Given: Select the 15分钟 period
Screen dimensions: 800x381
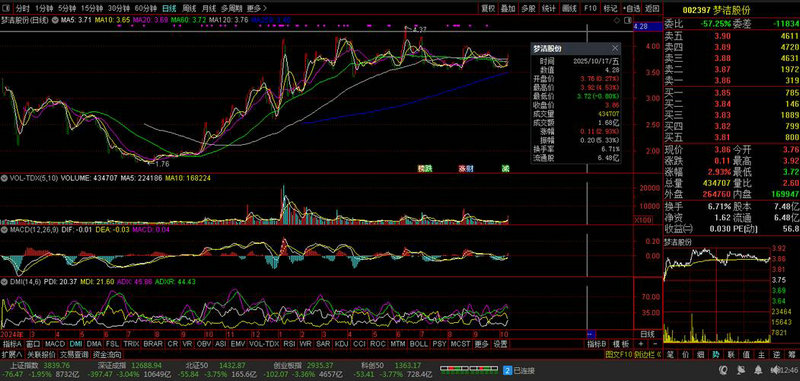Looking at the screenshot, I should (92, 8).
